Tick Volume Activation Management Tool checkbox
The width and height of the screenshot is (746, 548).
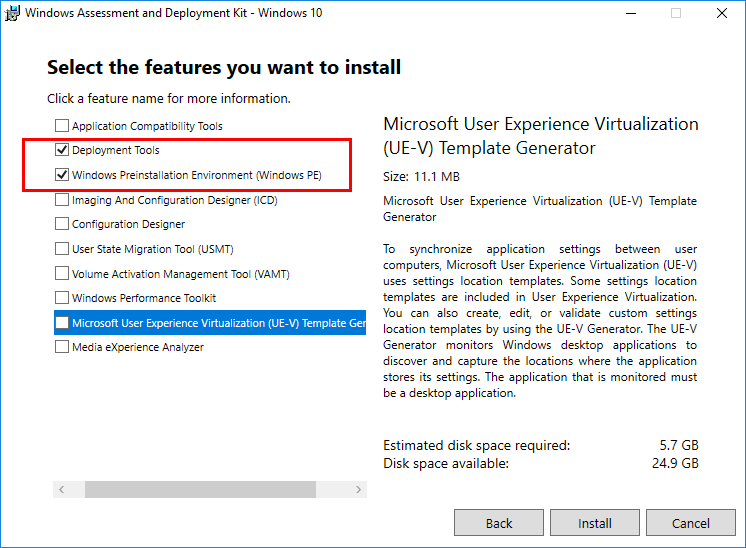62,273
